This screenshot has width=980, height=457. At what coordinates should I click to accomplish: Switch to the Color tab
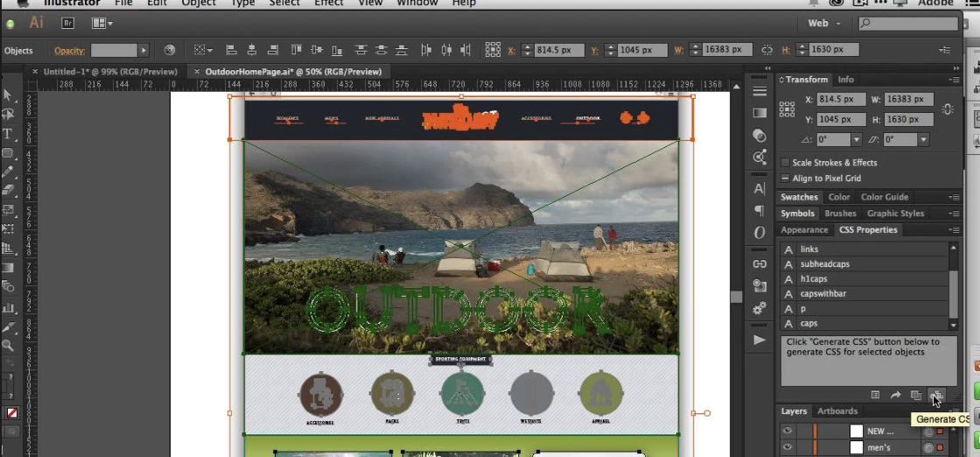point(839,197)
